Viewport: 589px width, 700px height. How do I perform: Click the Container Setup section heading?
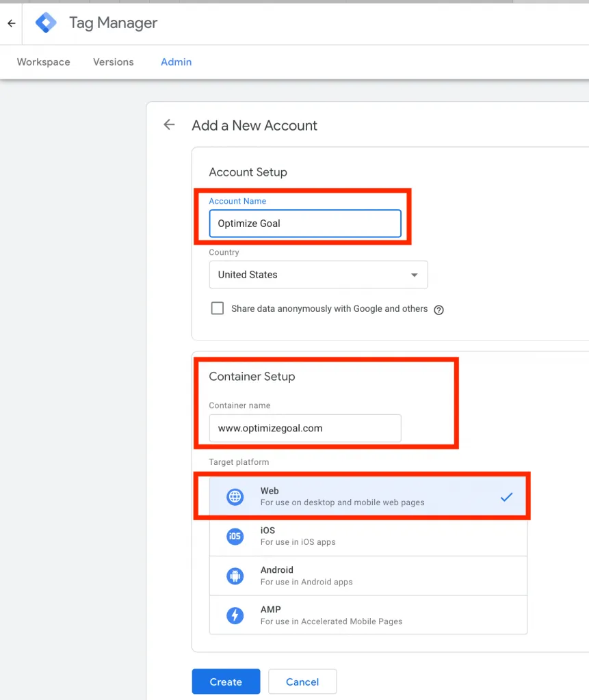click(252, 377)
